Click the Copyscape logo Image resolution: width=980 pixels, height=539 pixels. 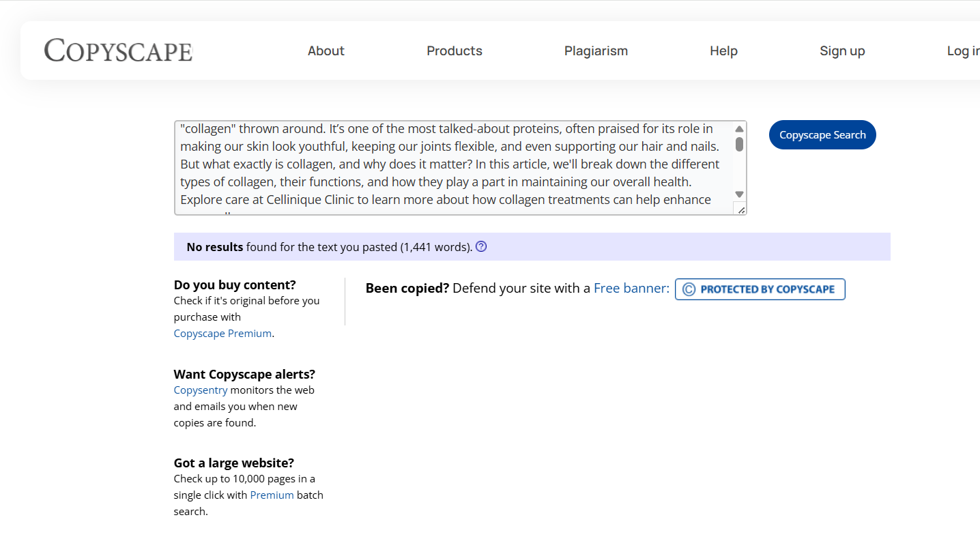[118, 50]
